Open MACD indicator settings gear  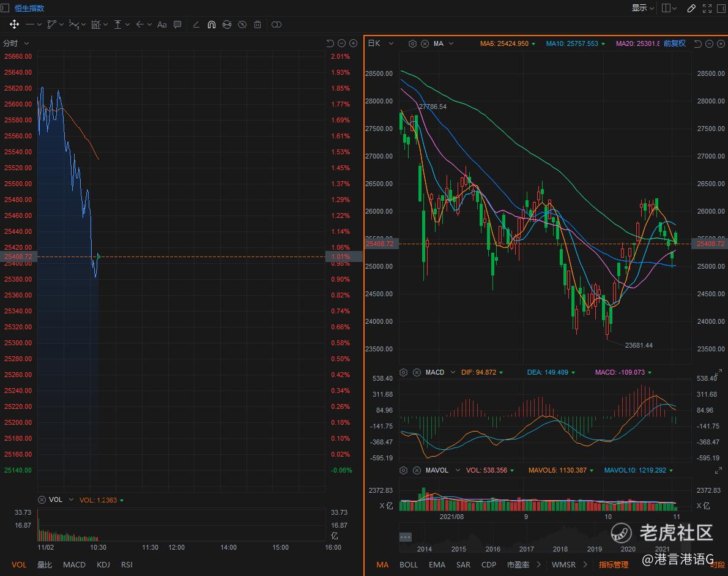(403, 372)
